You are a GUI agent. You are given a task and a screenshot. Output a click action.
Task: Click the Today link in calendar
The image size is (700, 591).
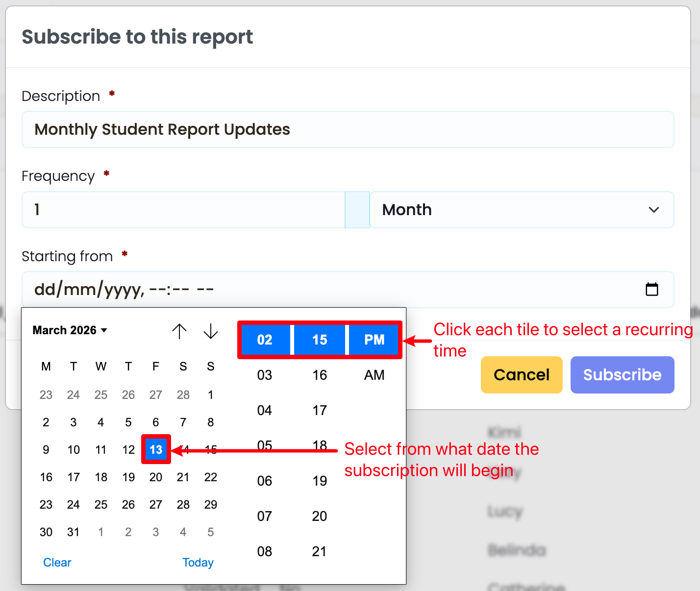[198, 563]
